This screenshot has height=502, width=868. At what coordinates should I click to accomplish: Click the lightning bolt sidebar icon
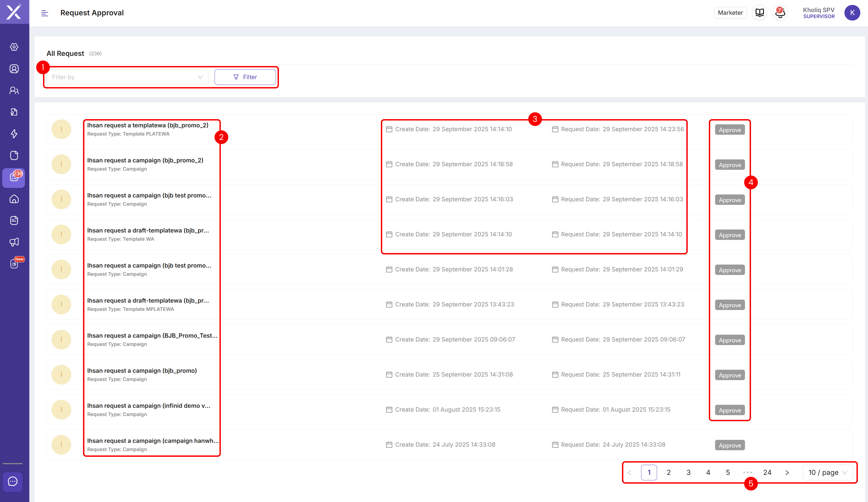click(14, 134)
